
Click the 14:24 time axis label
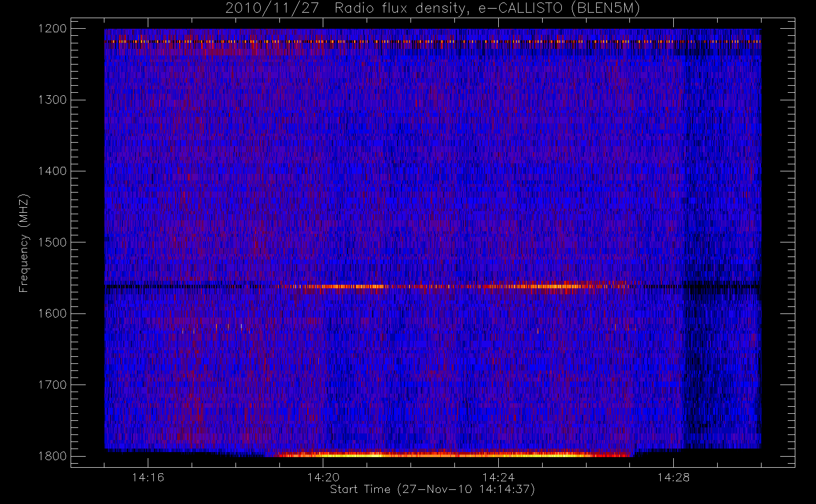pos(498,477)
